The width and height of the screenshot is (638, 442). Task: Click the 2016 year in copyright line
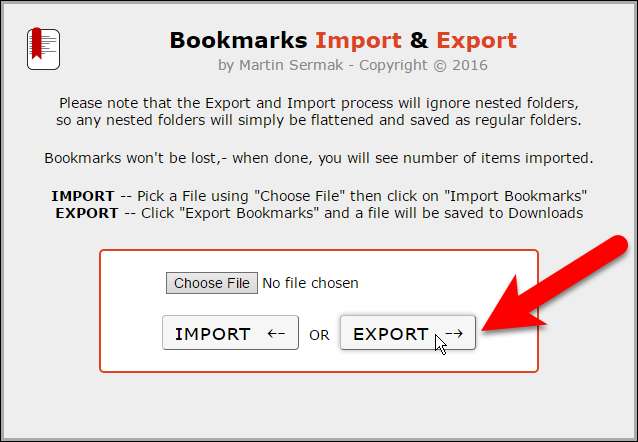[470, 65]
